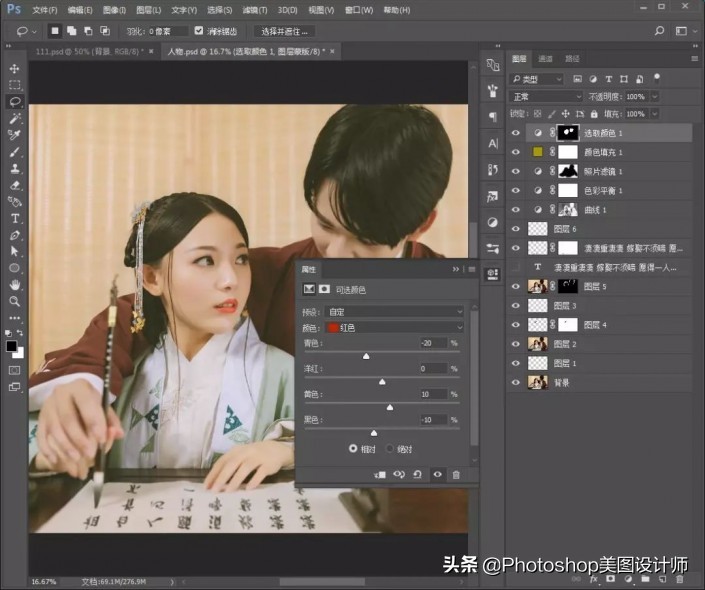Click the 选择并遮住 button
The height and width of the screenshot is (590, 705).
pyautogui.click(x=285, y=31)
